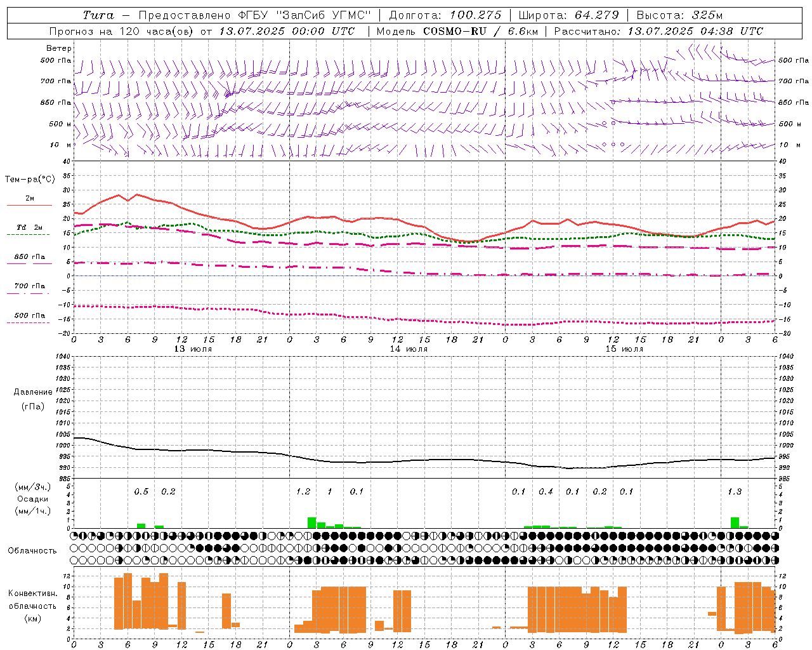The width and height of the screenshot is (812, 650).
Task: Click the 13 июля date label
Action: coord(193,349)
